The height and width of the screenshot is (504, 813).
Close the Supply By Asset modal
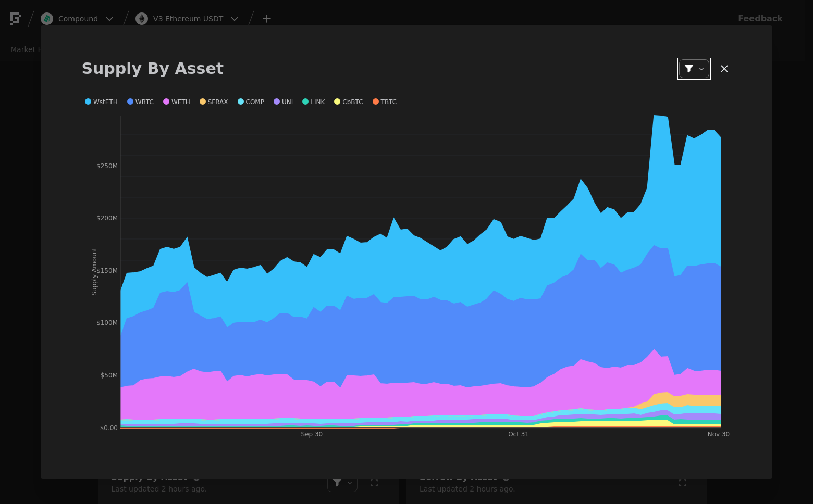click(724, 69)
